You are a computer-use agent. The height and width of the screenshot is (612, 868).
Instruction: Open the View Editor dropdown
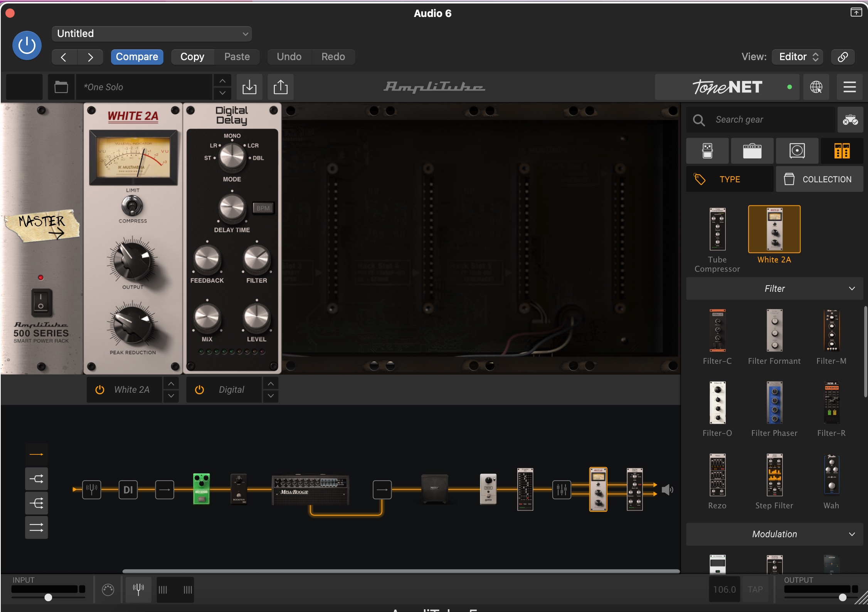(x=798, y=57)
